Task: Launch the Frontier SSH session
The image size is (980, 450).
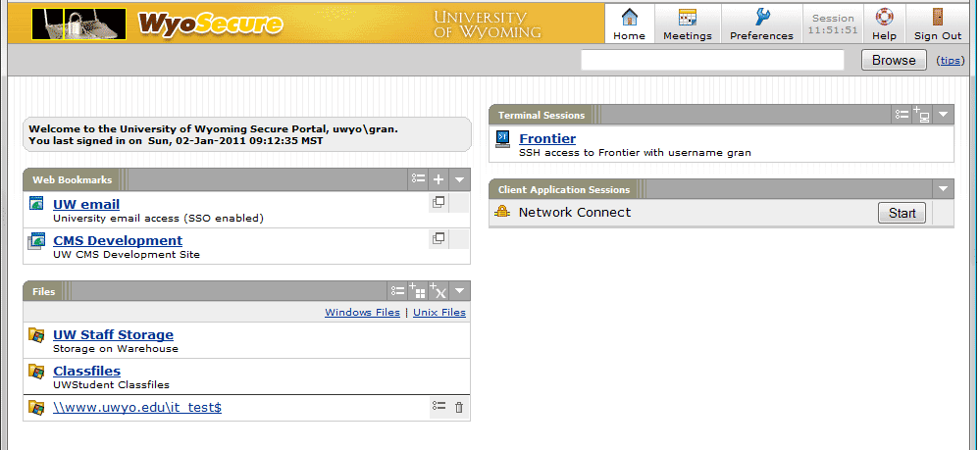Action: coord(547,139)
